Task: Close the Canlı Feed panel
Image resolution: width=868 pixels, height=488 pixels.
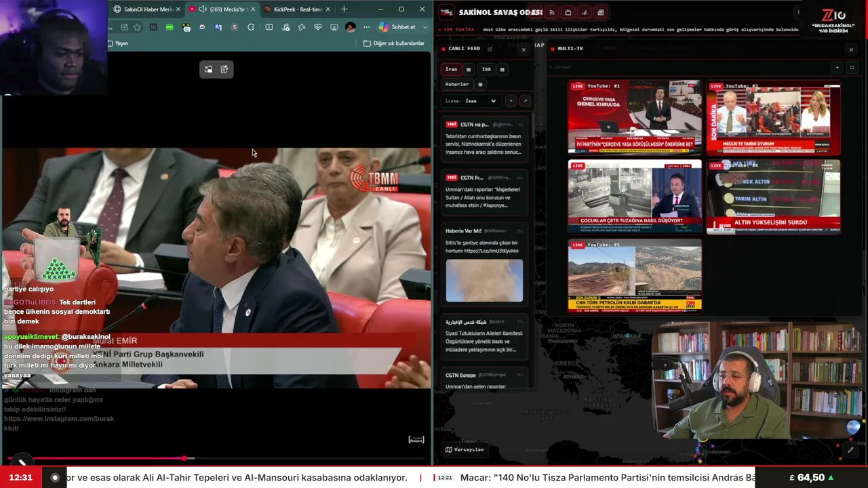Action: click(524, 49)
